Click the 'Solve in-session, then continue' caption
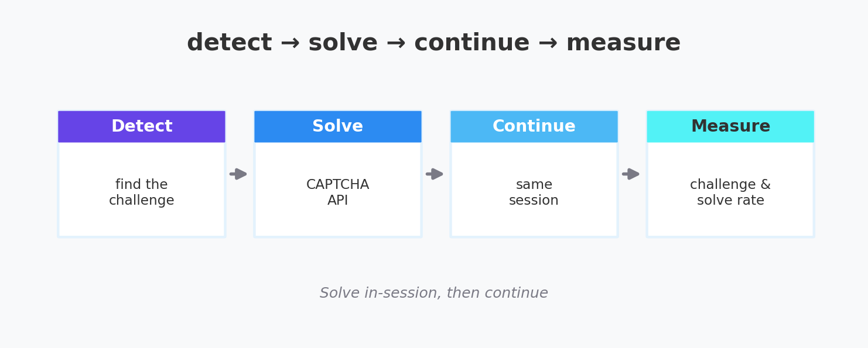The height and width of the screenshot is (348, 868). (434, 293)
